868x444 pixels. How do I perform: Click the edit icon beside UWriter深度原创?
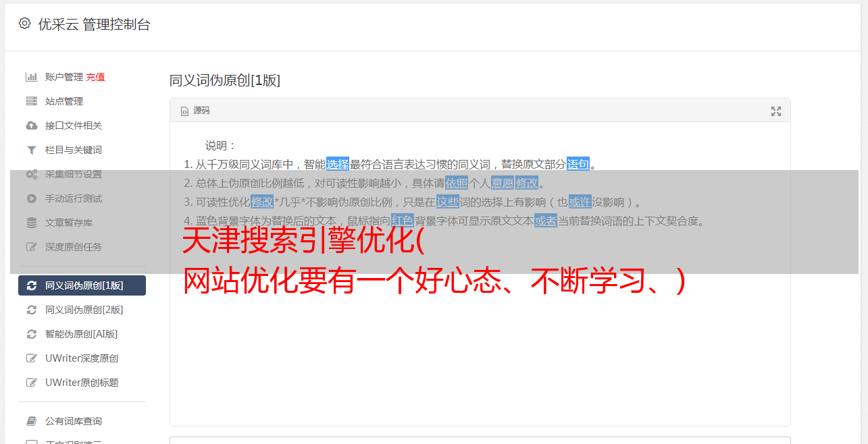click(x=31, y=358)
